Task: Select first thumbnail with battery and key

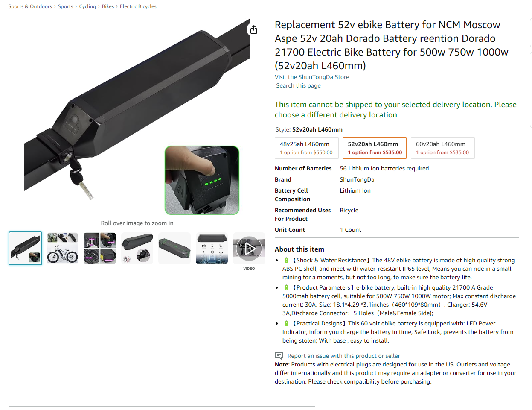Action: (26, 248)
